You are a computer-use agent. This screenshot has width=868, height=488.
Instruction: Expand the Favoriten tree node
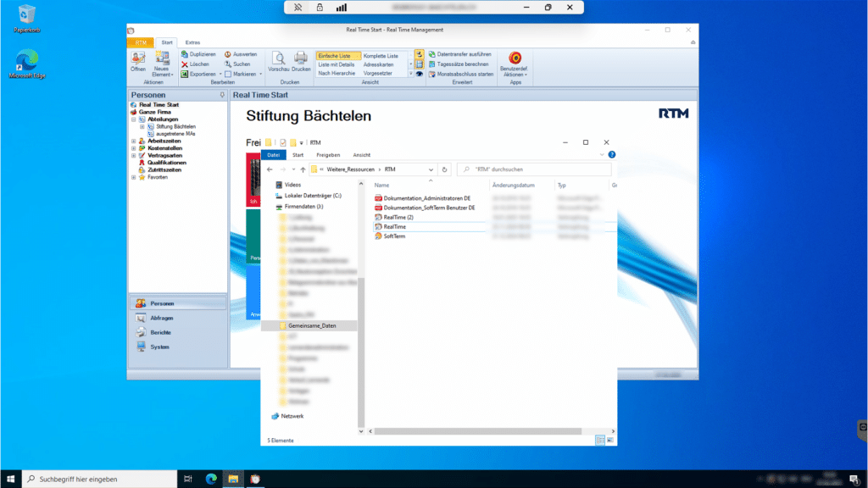tap(133, 177)
